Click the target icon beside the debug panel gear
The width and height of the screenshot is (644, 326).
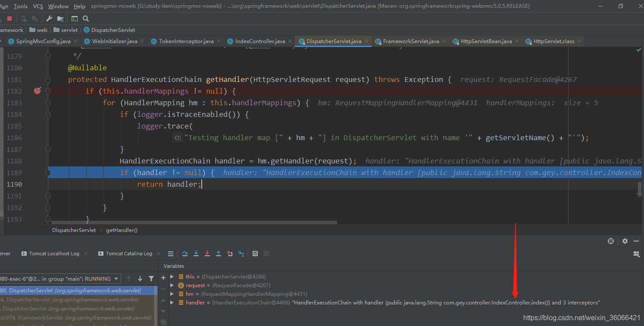[x=610, y=241]
